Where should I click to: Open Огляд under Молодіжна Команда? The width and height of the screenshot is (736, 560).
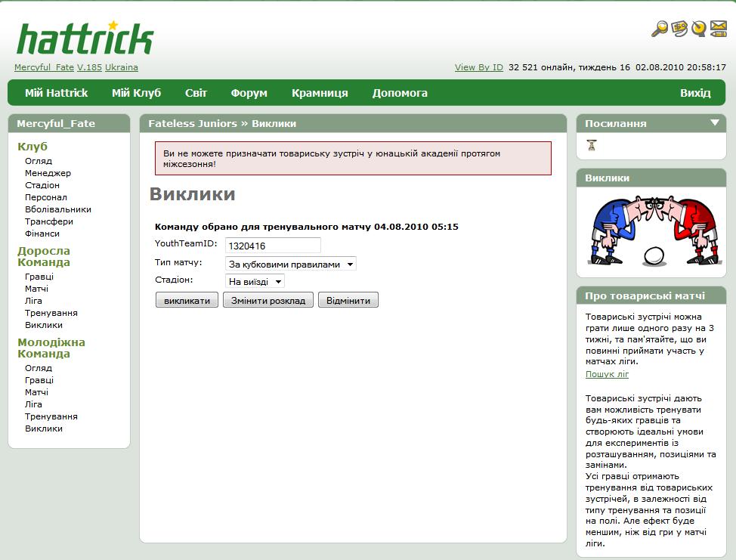tap(39, 368)
